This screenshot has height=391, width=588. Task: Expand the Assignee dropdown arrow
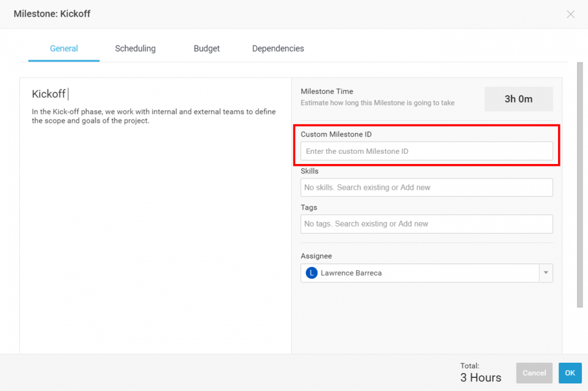[x=545, y=273]
